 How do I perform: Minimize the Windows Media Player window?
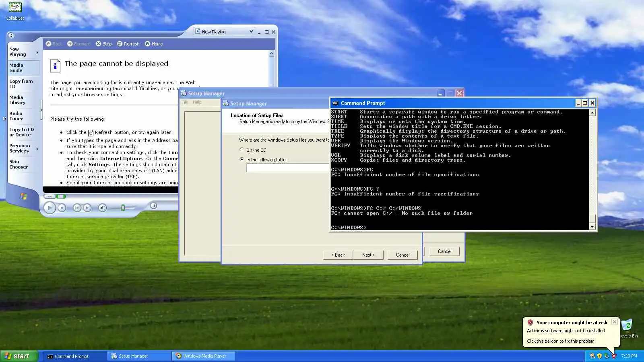tap(259, 32)
